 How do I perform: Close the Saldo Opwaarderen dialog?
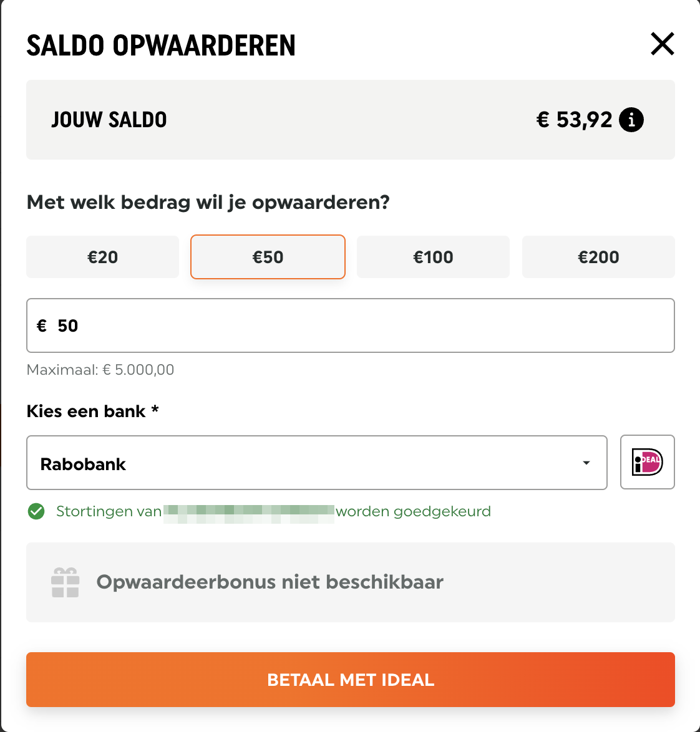662,44
